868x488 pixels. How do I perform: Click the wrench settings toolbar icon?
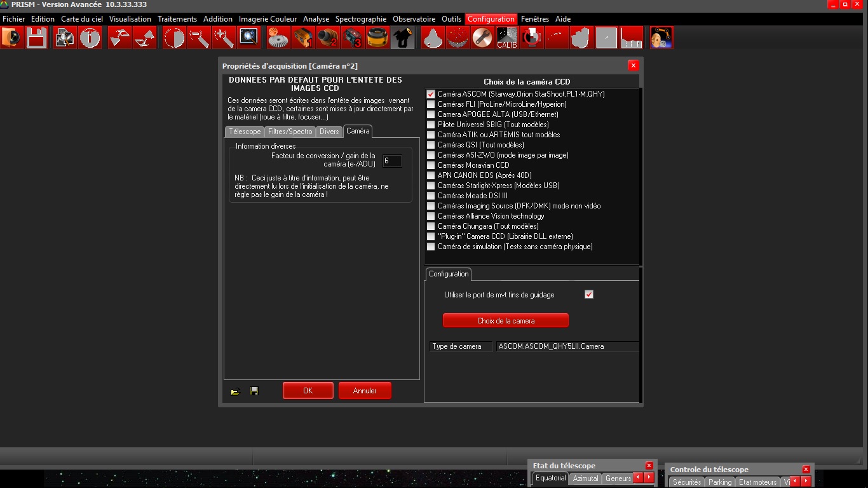[482, 38]
